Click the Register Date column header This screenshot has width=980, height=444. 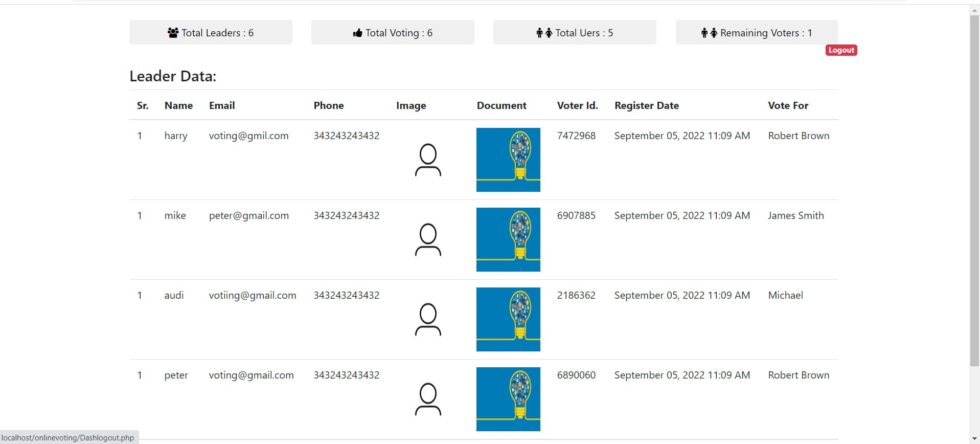(x=647, y=105)
